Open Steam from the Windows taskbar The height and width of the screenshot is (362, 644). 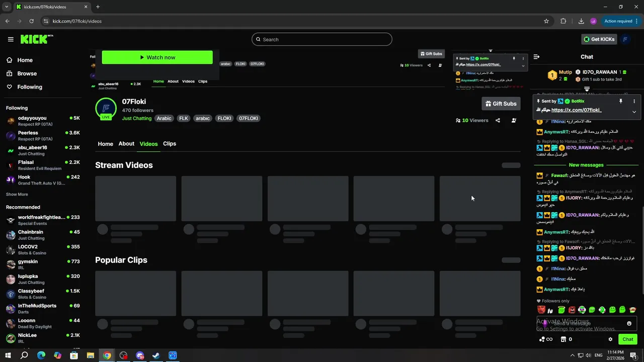[x=156, y=355]
